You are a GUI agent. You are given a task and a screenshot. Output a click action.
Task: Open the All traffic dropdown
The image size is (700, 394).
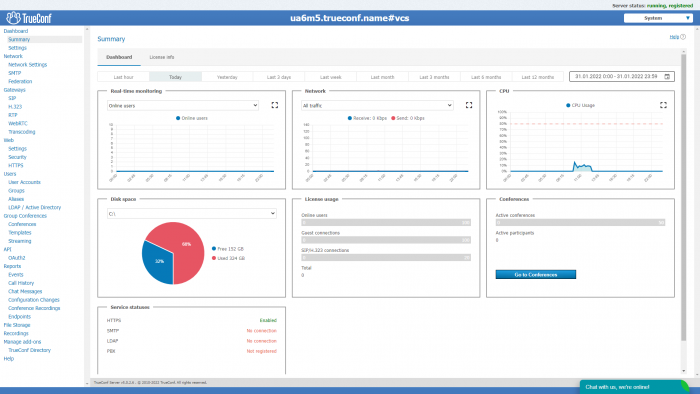click(377, 106)
